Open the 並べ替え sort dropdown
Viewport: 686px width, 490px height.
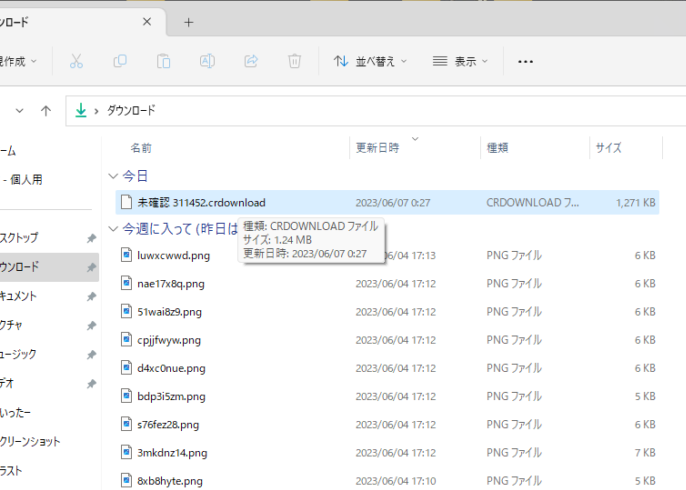click(370, 61)
